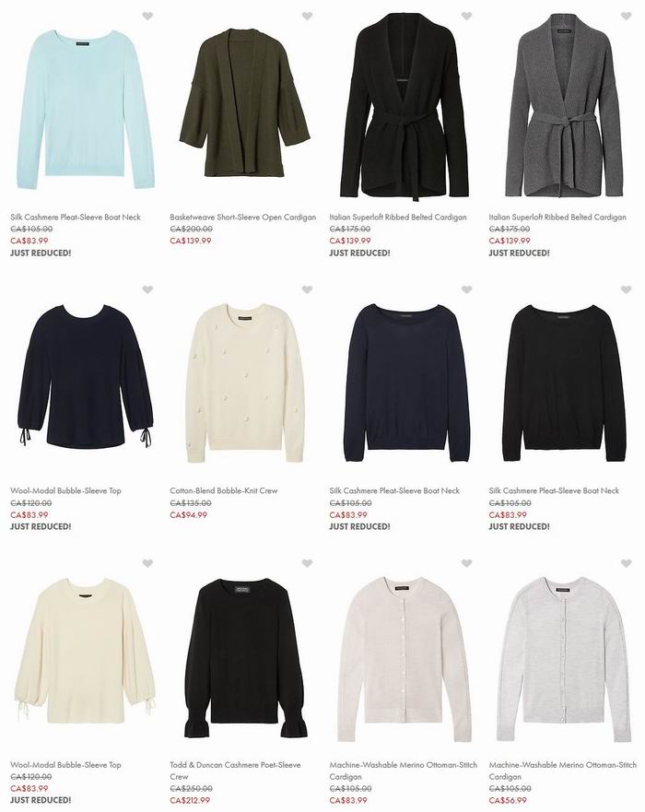Open Todd & Duncan Cashmere Poet-Sleeve Crew link
This screenshot has width=645, height=812.
(235, 770)
